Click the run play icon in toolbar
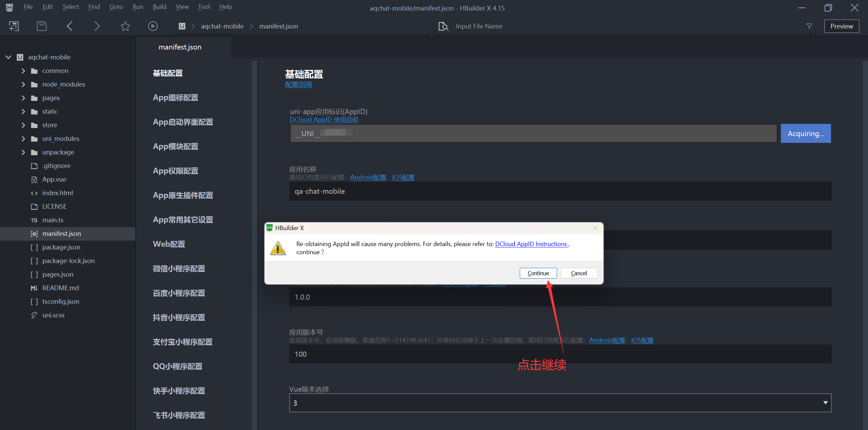The width and height of the screenshot is (868, 430). (153, 26)
